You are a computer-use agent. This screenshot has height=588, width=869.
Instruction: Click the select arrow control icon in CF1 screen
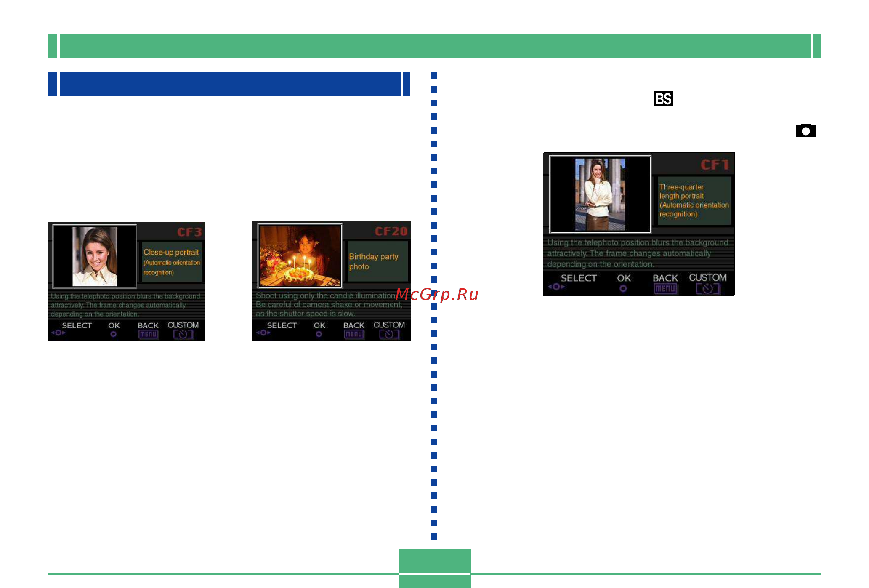tap(556, 287)
